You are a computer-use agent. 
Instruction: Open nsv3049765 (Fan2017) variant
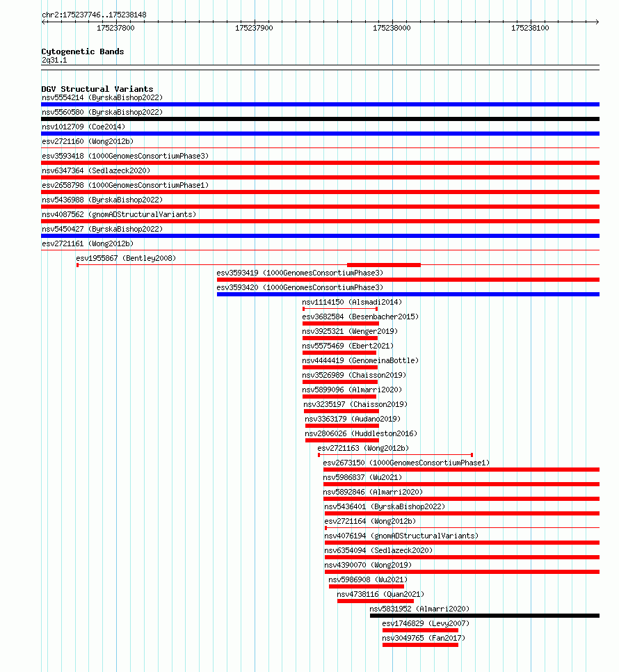click(424, 637)
